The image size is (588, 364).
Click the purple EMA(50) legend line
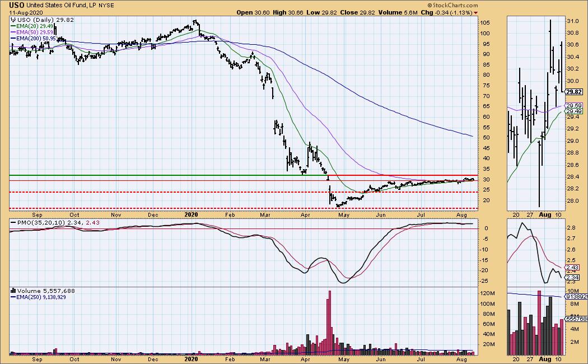pyautogui.click(x=13, y=32)
